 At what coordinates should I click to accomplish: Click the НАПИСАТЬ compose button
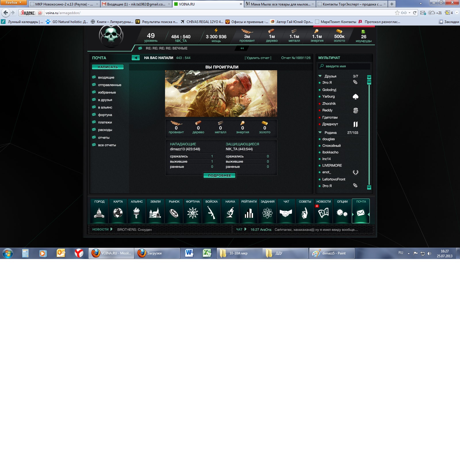click(108, 67)
